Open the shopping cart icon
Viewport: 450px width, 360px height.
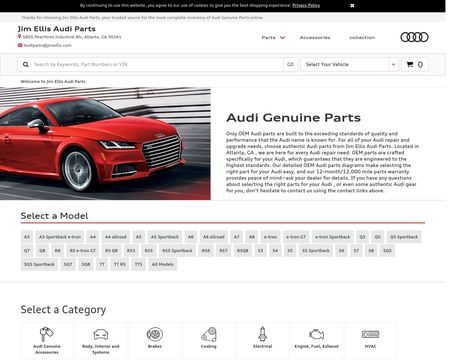click(410, 64)
